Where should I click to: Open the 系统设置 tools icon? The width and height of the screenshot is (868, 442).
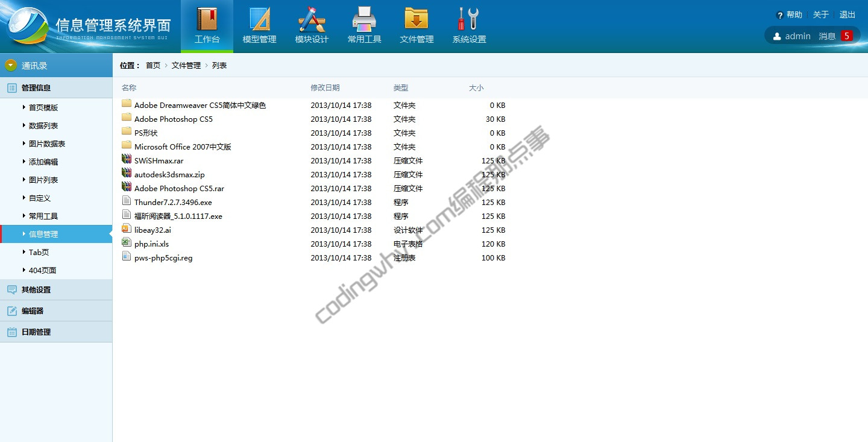point(469,19)
